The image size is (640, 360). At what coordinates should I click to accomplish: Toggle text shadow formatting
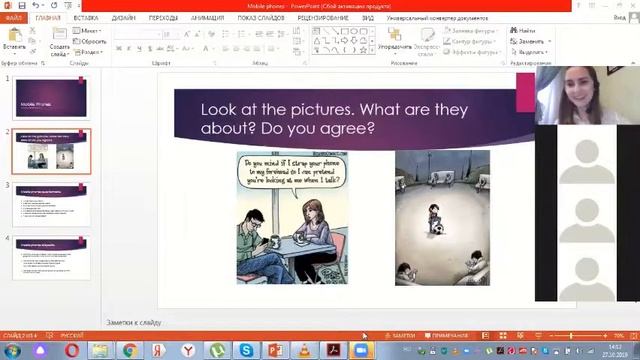150,49
